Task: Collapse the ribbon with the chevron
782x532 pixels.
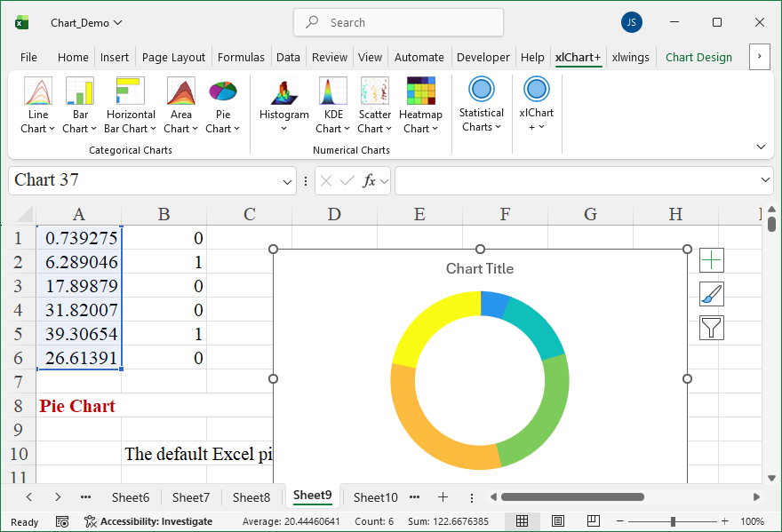Action: [761, 147]
